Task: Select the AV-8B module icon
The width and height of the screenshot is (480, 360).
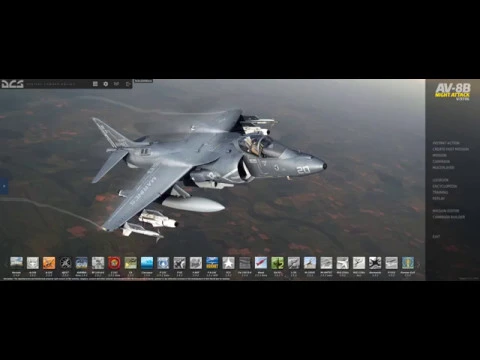Action: 82,263
